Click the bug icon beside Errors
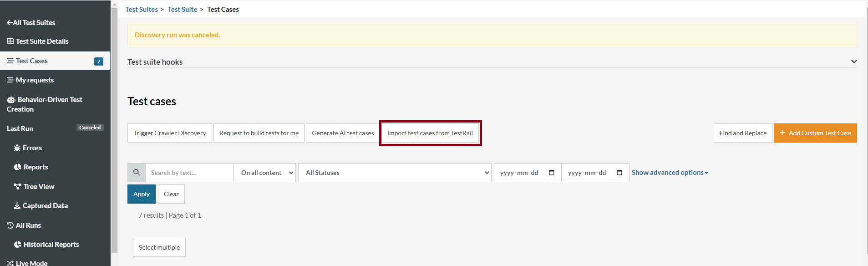 coord(17,148)
